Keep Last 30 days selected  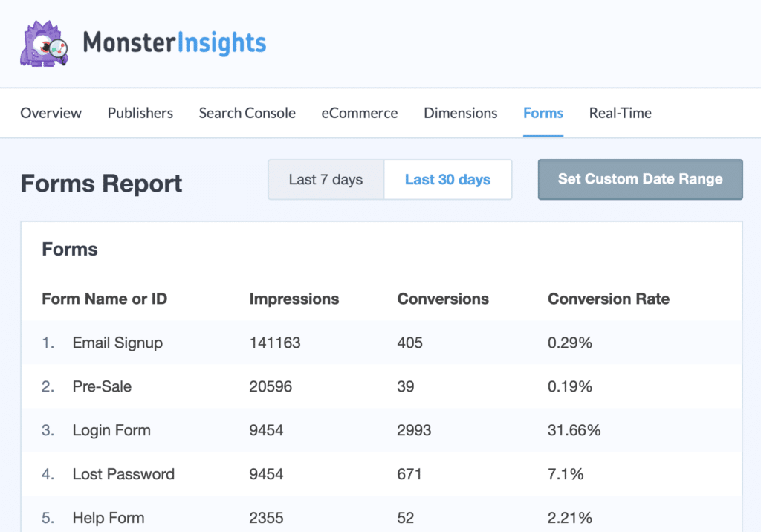tap(447, 179)
